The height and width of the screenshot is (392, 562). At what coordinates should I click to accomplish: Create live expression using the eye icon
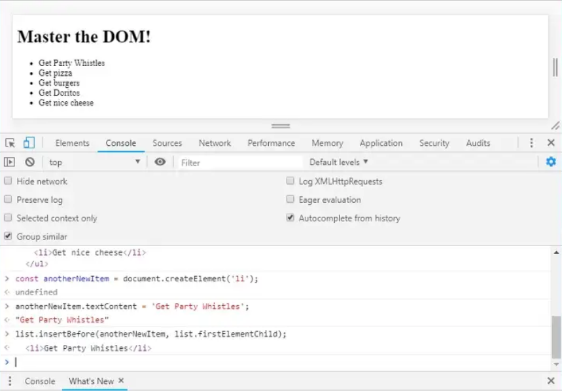click(160, 162)
